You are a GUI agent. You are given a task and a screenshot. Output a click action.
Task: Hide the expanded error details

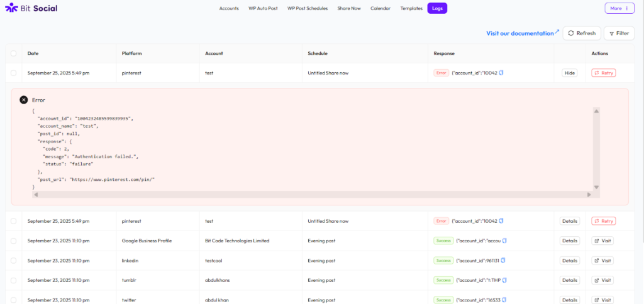click(570, 73)
